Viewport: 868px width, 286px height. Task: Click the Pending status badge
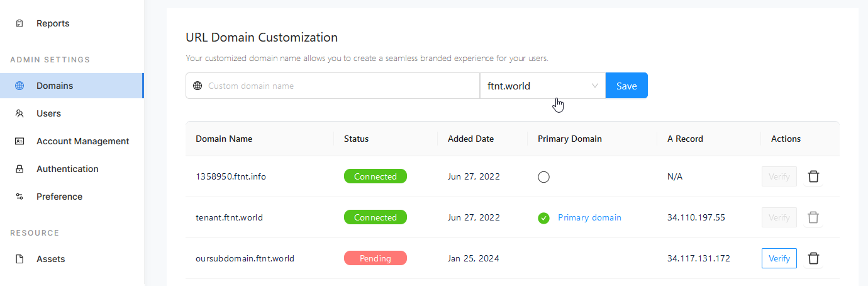(375, 258)
